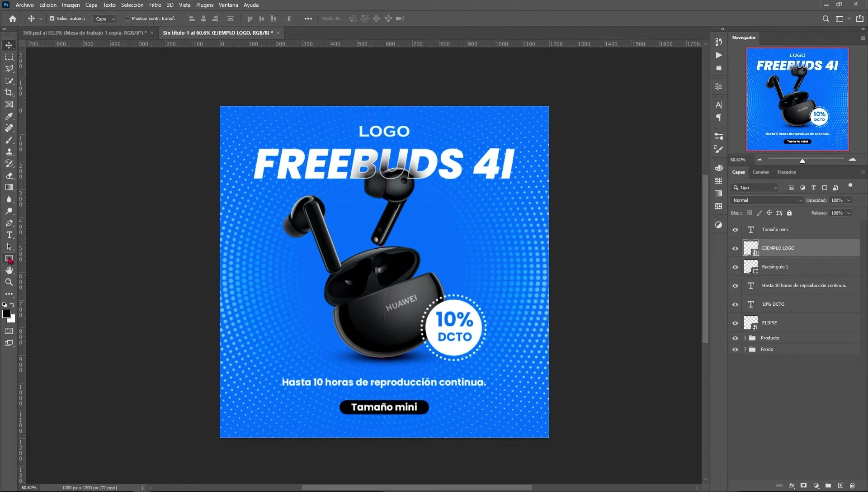Select the Hand tool
Image resolution: width=868 pixels, height=492 pixels.
click(9, 270)
